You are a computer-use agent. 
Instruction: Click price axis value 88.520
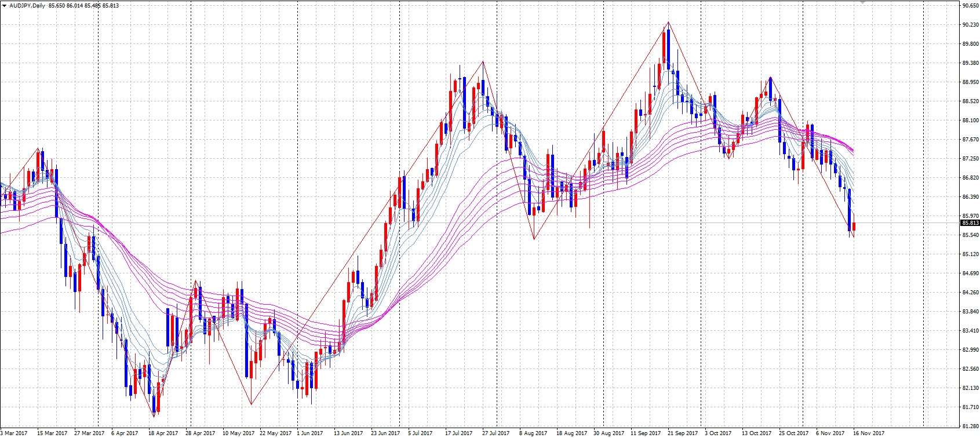click(971, 101)
